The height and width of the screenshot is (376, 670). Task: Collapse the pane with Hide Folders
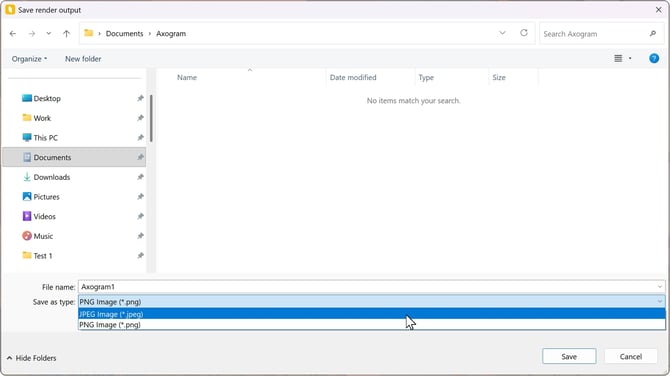(x=31, y=358)
